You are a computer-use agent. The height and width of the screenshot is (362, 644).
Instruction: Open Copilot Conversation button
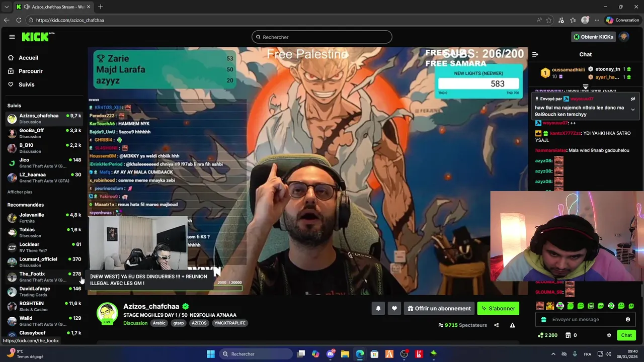[x=623, y=20]
